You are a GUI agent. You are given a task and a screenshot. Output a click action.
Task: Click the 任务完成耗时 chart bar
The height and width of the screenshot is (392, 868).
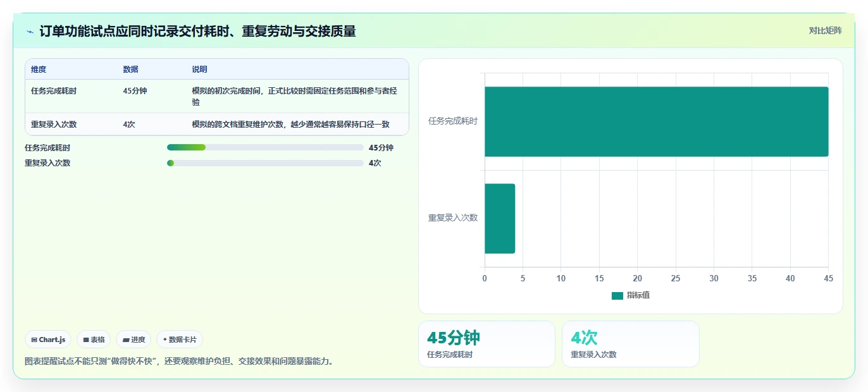pyautogui.click(x=656, y=121)
